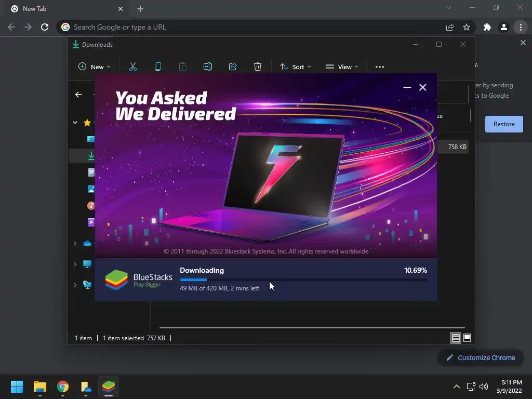Click the 10.69% download percentage text

point(415,270)
